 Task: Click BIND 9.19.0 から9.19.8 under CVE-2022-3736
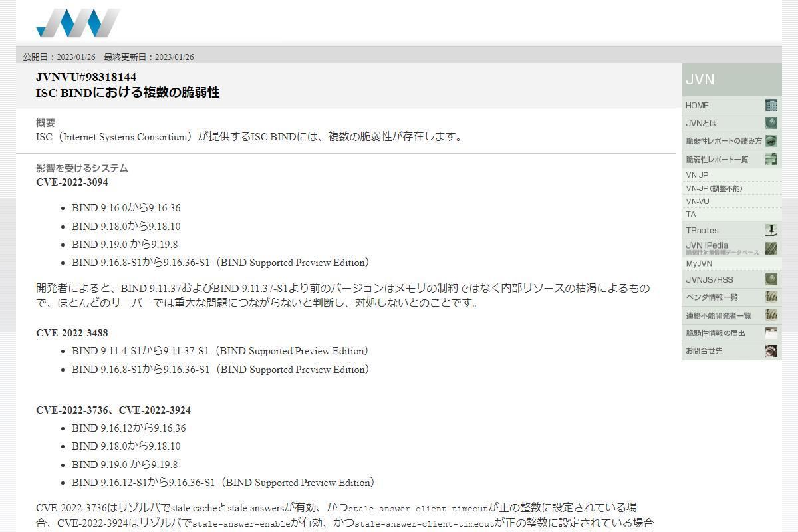[x=125, y=465]
